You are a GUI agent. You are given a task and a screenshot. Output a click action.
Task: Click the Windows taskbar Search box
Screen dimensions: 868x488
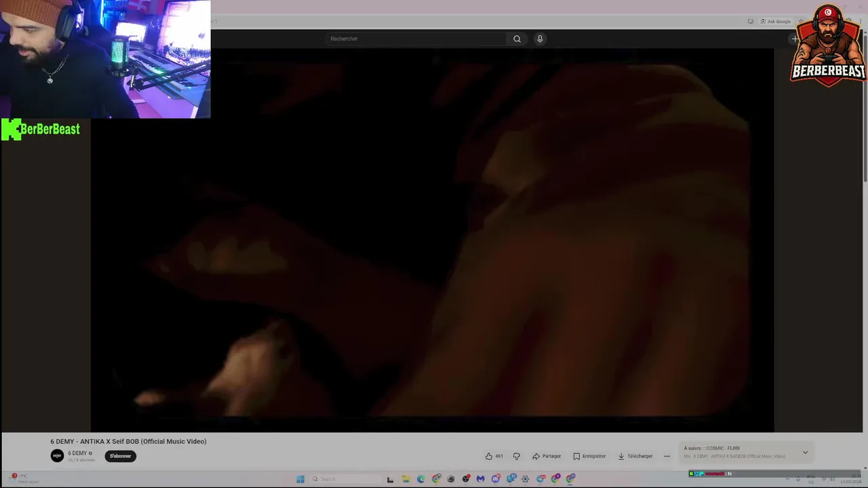pos(346,479)
